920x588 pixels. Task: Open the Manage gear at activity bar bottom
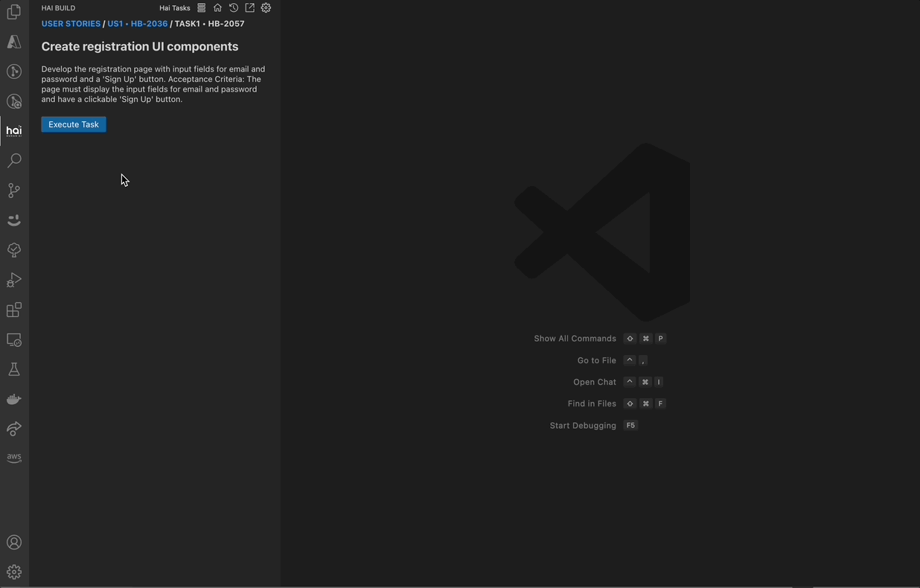tap(14, 572)
